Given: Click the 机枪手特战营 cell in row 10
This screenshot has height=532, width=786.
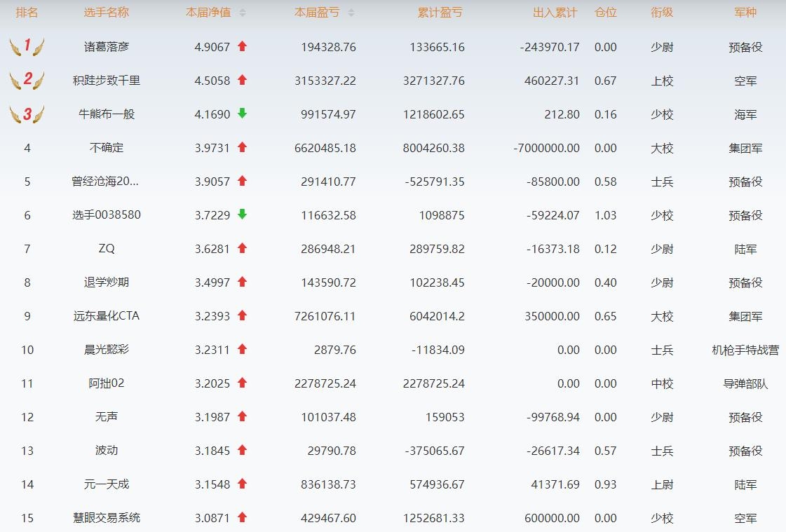Looking at the screenshot, I should (x=745, y=350).
